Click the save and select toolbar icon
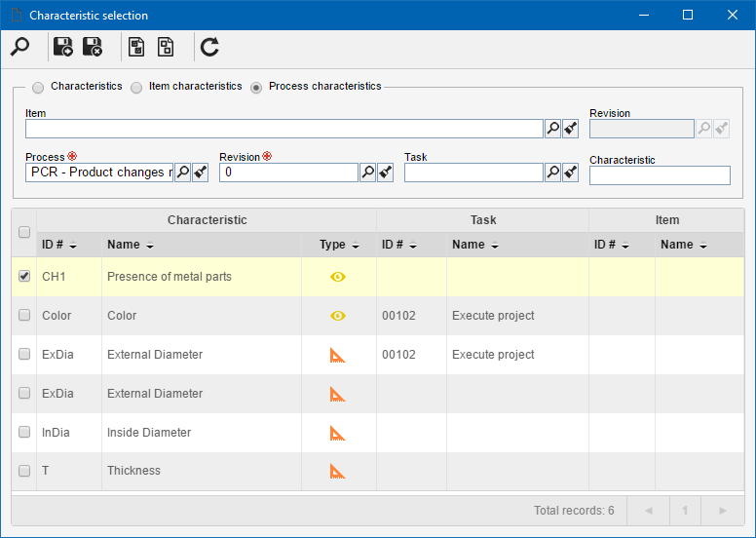 click(62, 47)
